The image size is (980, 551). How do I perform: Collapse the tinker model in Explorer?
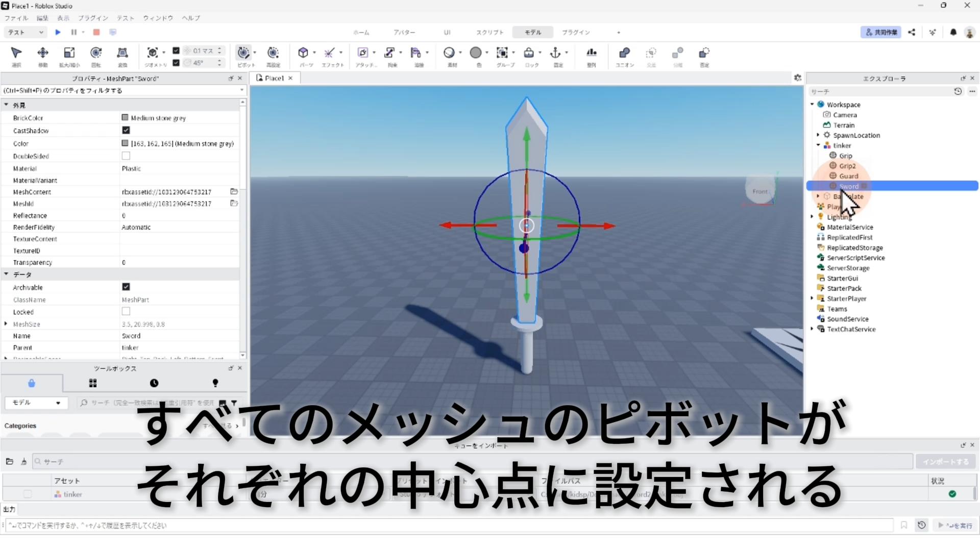(818, 145)
